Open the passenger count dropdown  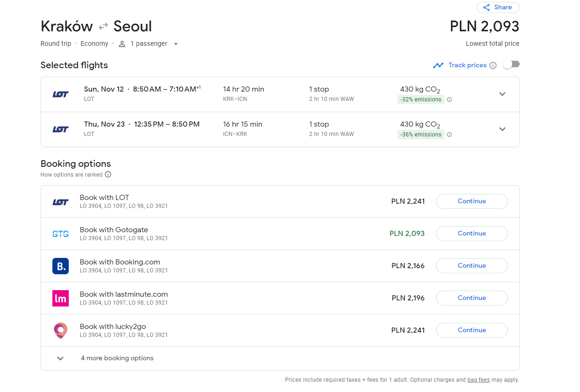click(x=176, y=44)
